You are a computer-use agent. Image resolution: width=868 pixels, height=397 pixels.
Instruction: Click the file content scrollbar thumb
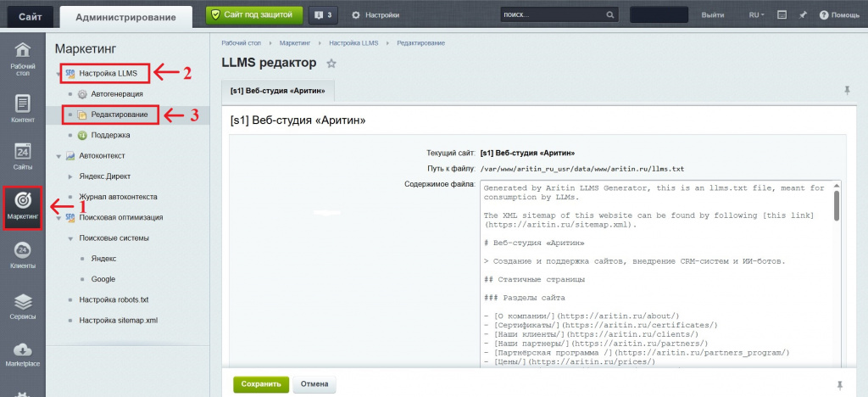tap(836, 205)
